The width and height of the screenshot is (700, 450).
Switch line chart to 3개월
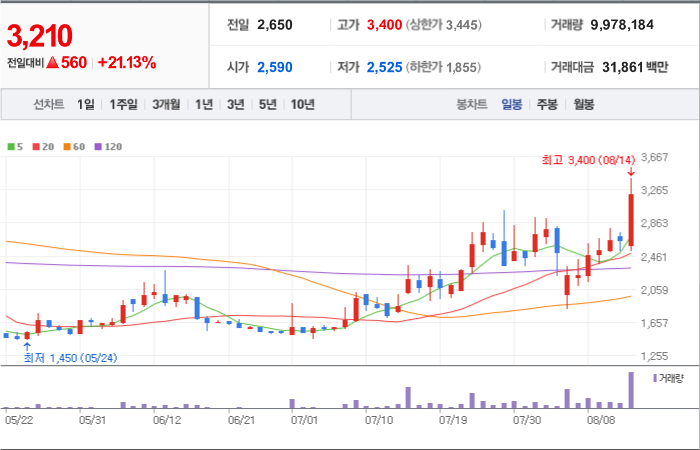[166, 104]
